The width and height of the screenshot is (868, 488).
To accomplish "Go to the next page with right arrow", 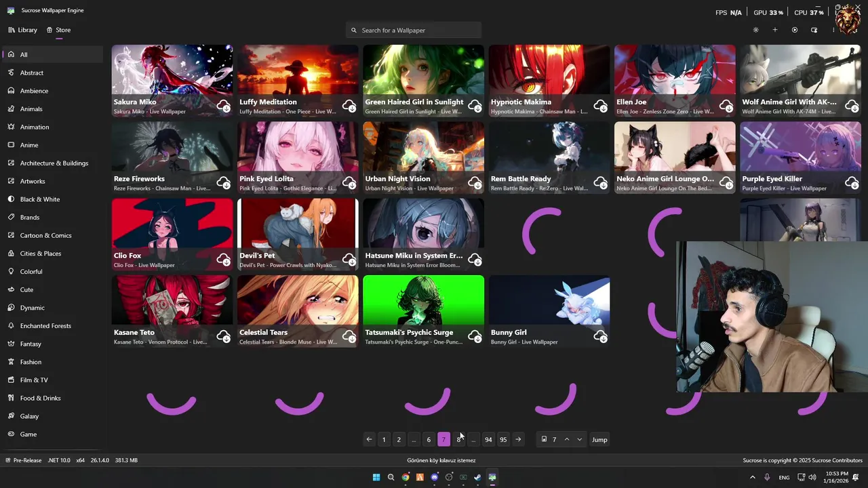I will (518, 440).
